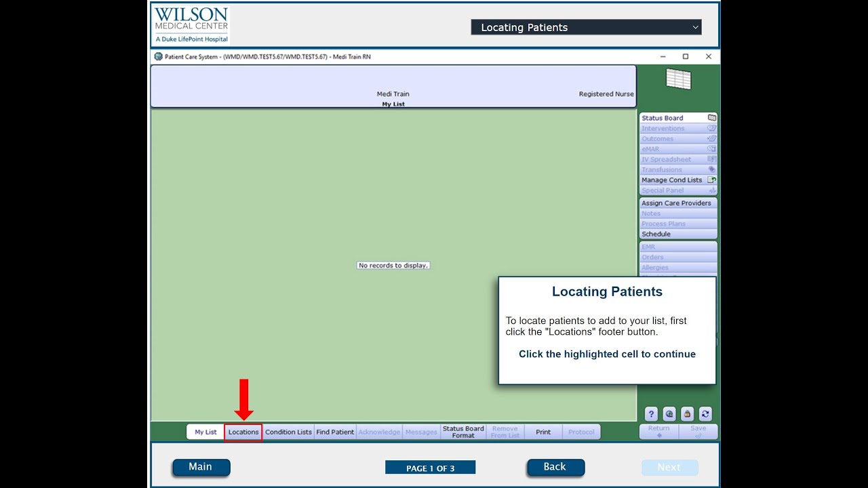Open Outcomes in the side menu

(x=678, y=138)
